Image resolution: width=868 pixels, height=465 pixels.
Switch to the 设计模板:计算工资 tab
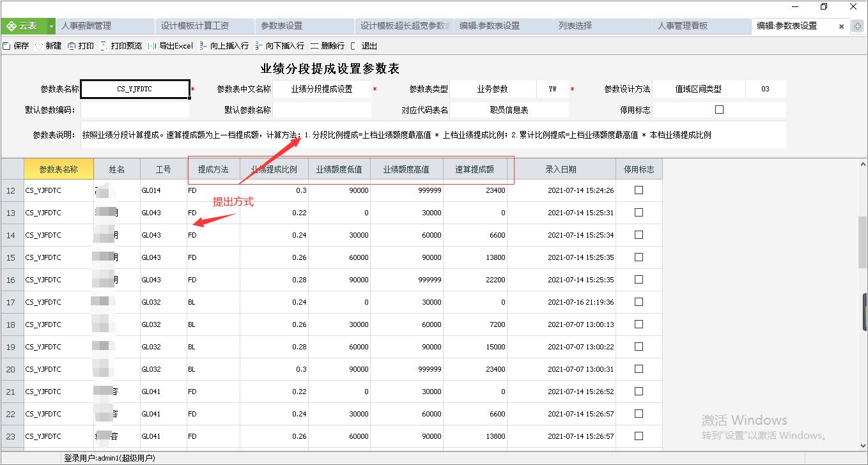205,26
